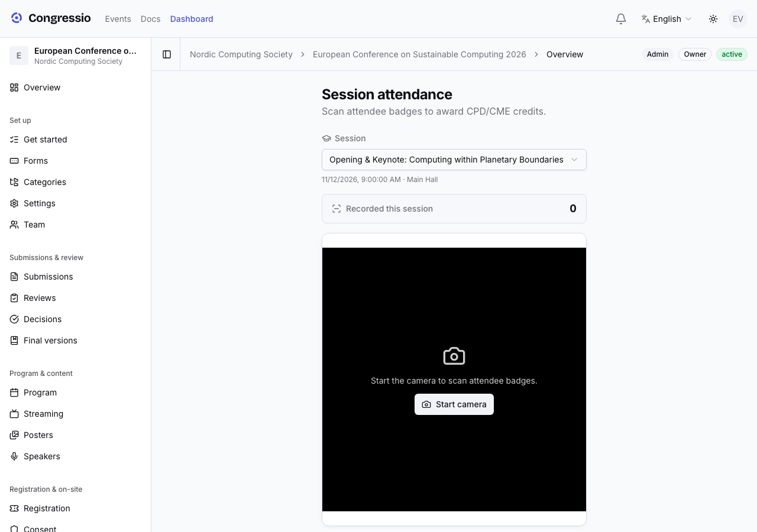757x532 pixels.
Task: Click the Speakers microphone icon
Action: 14,456
